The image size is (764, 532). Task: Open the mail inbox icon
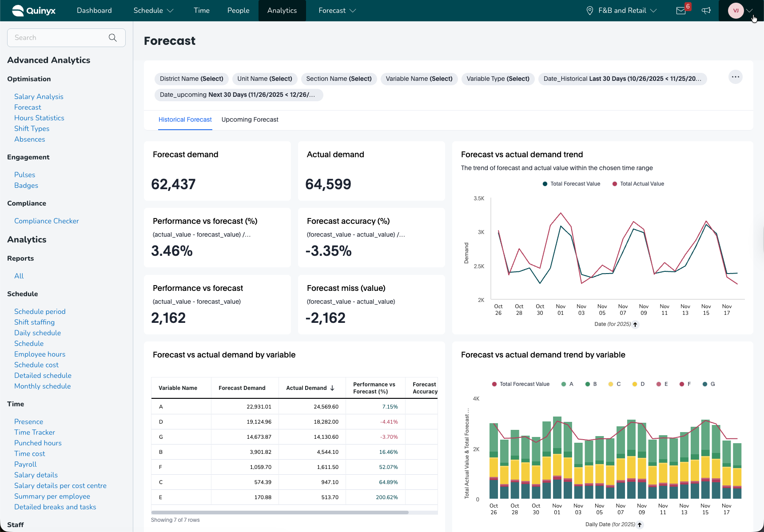(681, 11)
